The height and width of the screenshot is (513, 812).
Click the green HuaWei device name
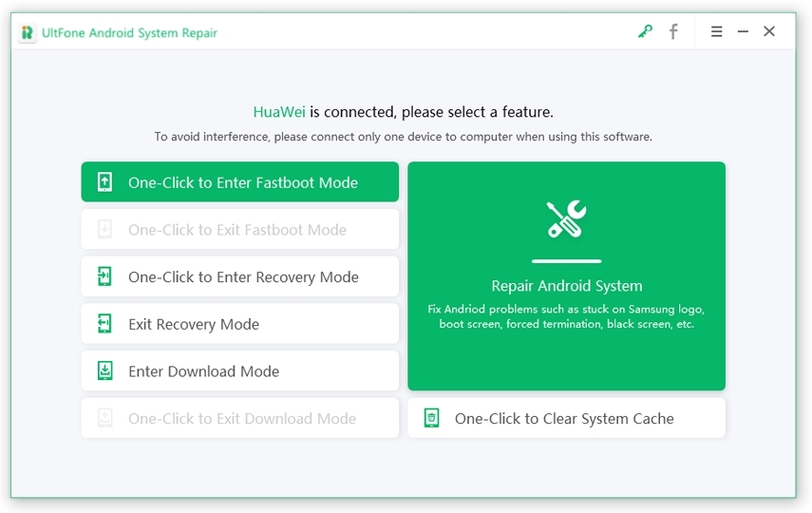pyautogui.click(x=279, y=112)
